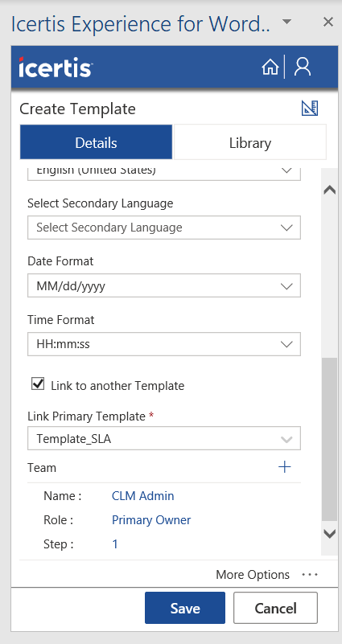Click the step value 1 link
This screenshot has height=644, width=342.
(115, 544)
